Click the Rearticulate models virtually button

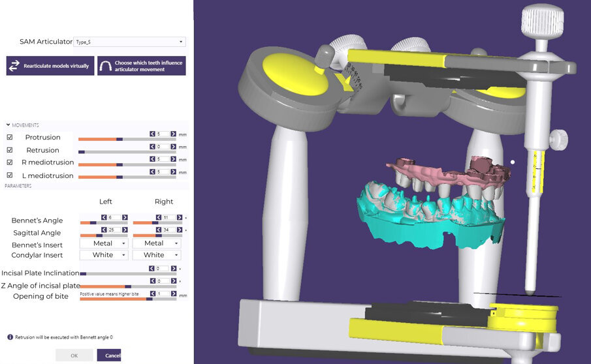[x=50, y=66]
